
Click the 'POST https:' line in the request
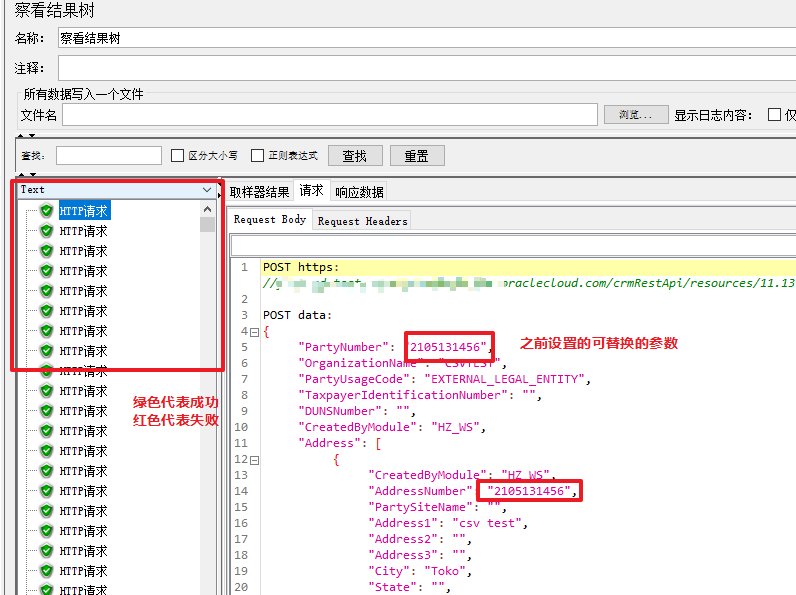tap(301, 267)
